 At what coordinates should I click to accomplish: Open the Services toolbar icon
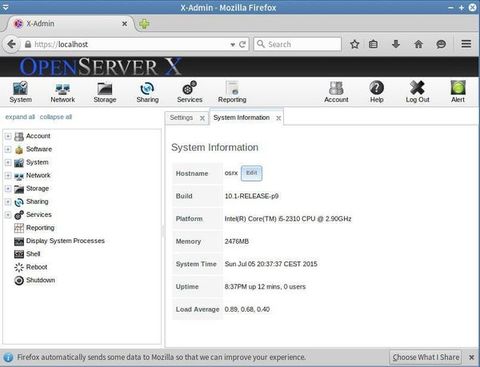[190, 92]
